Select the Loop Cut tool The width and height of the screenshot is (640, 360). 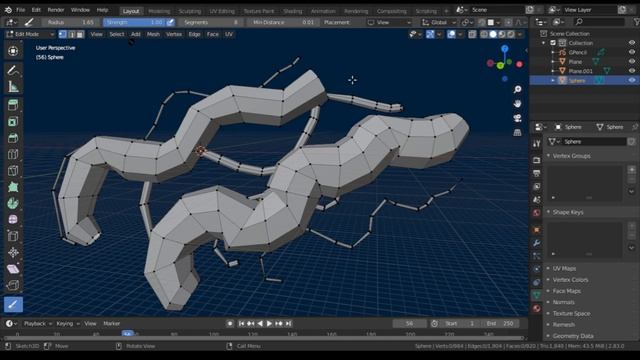[x=13, y=154]
